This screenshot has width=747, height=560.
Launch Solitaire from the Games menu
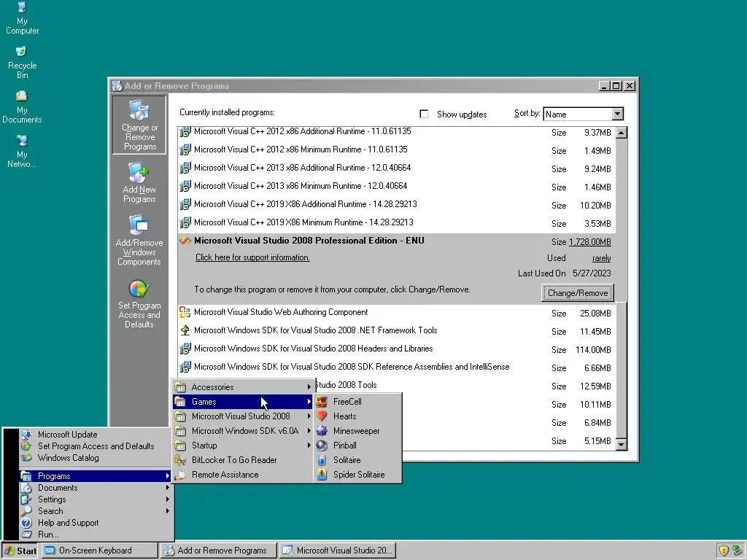point(357,460)
